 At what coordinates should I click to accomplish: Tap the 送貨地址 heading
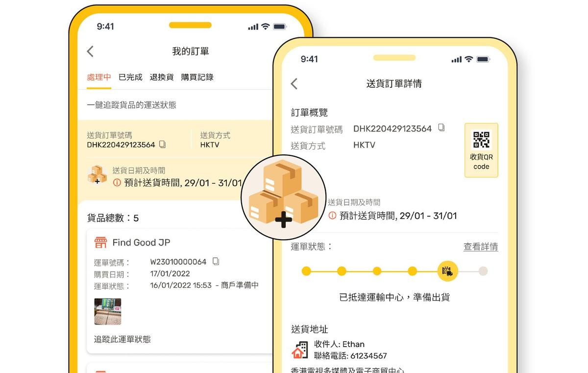pyautogui.click(x=309, y=329)
